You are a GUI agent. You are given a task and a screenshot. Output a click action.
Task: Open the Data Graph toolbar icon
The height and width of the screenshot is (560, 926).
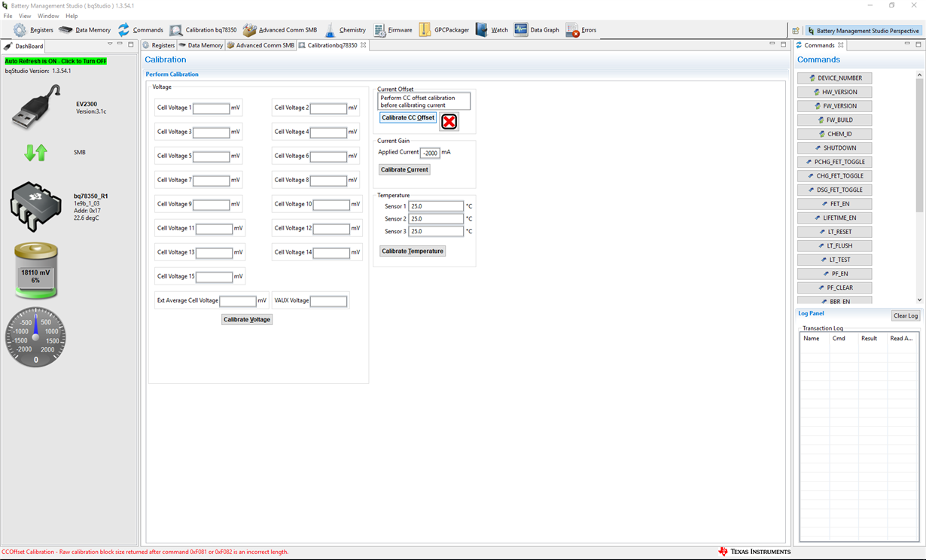[521, 30]
